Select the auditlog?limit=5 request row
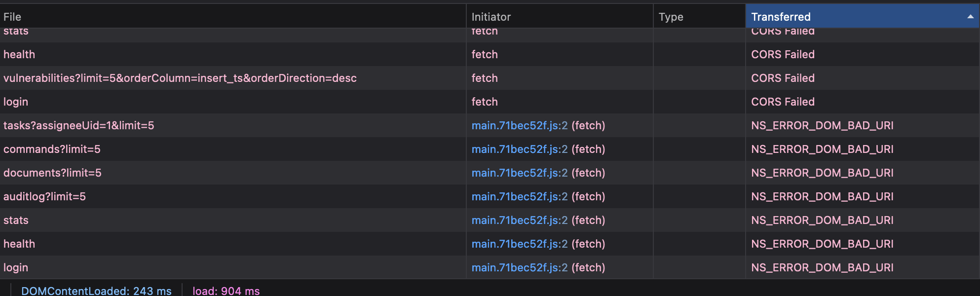The height and width of the screenshot is (296, 980). tap(197, 196)
